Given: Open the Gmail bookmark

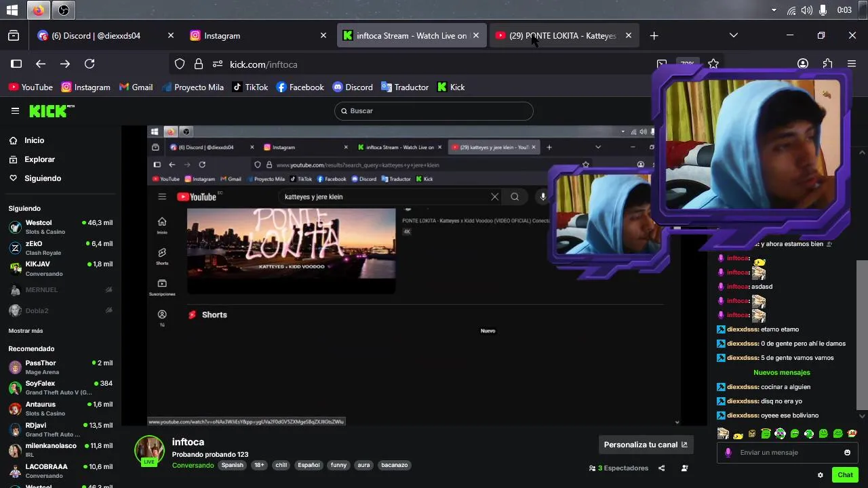Looking at the screenshot, I should click(x=136, y=87).
